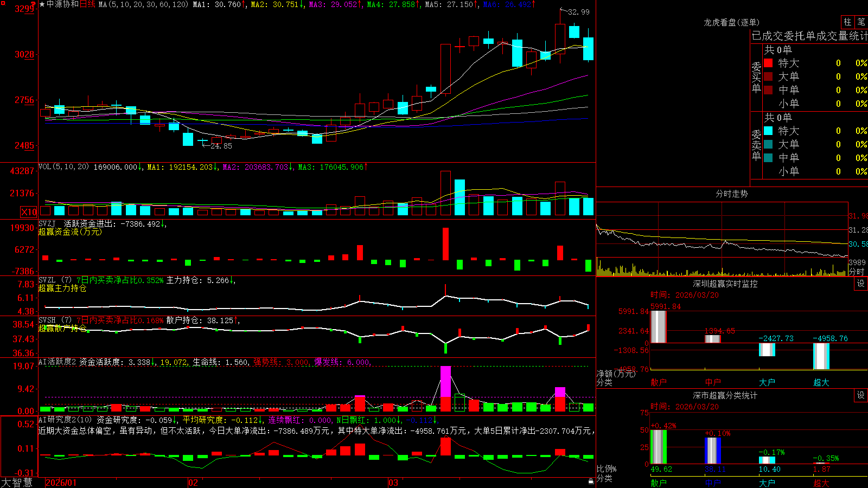The image size is (868, 488).
Task: Click the 委买单 section label
Action: coord(756,77)
